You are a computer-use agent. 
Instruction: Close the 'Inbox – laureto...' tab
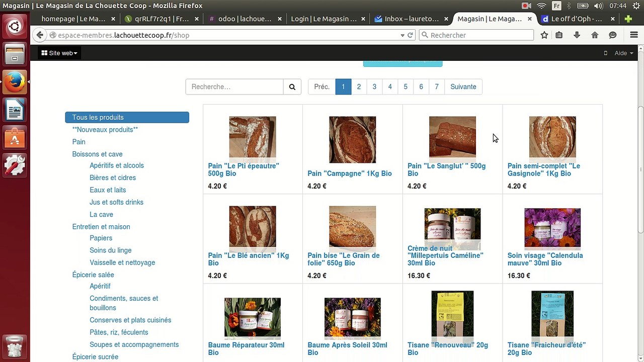[x=445, y=19]
